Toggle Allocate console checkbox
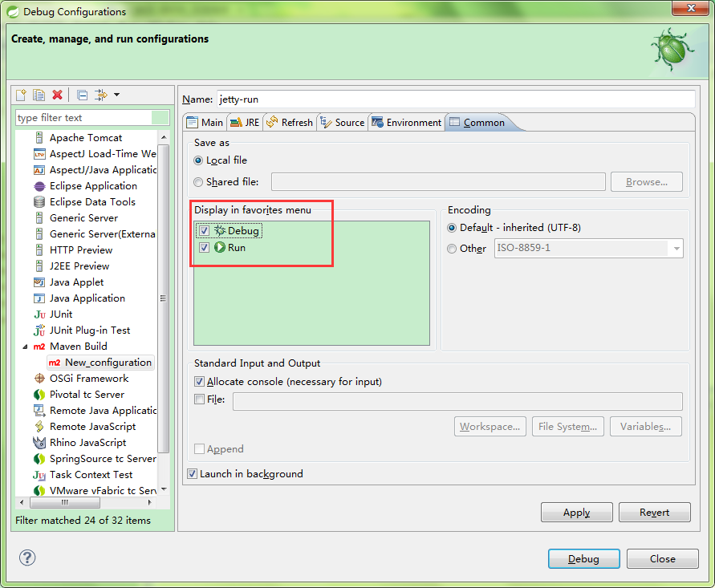715x588 pixels. (x=199, y=382)
